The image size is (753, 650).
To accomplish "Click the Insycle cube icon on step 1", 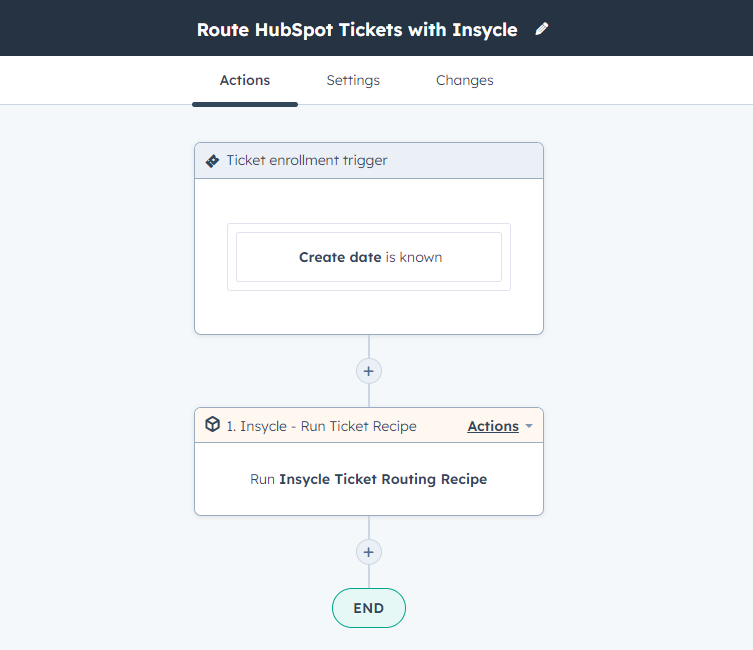I will coord(212,425).
